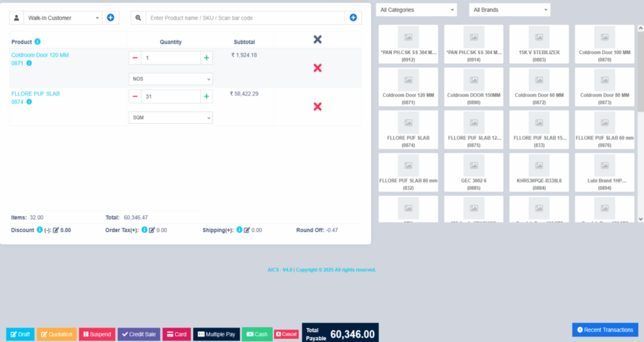Open the NOS unit dropdown
Image resolution: width=644 pixels, height=342 pixels.
point(170,79)
